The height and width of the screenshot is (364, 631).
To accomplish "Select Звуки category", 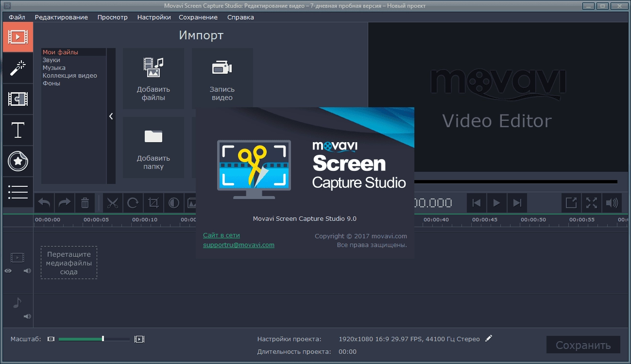I will (74, 60).
